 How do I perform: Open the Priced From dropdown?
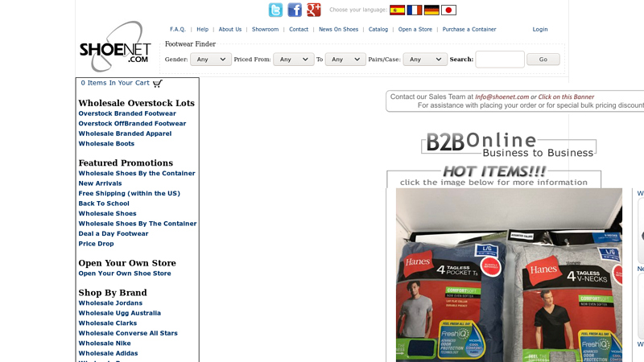pos(294,59)
